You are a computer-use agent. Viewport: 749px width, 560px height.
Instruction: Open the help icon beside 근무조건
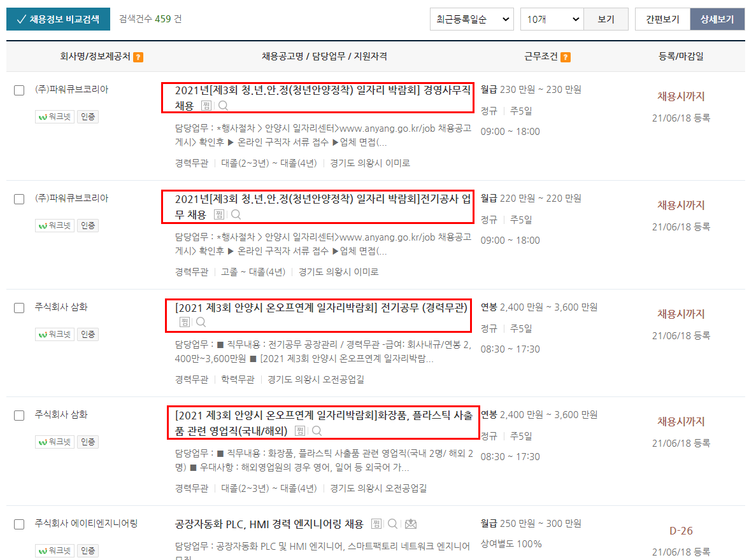[x=566, y=57]
